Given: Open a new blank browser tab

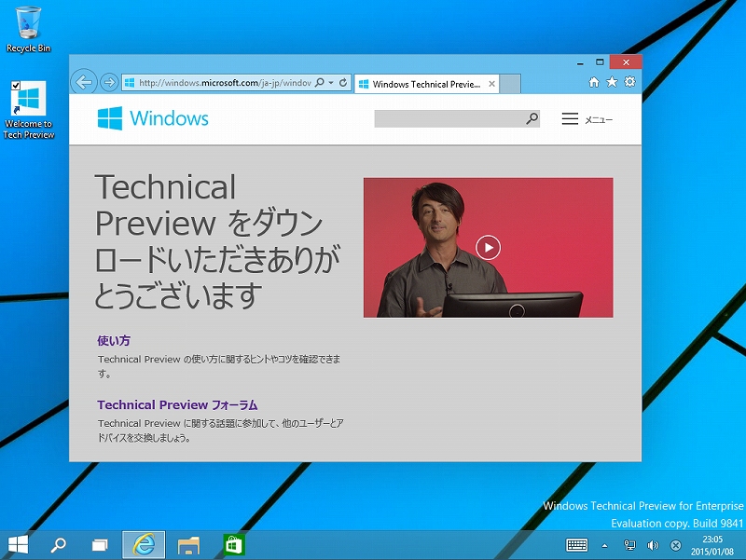Looking at the screenshot, I should 510,84.
